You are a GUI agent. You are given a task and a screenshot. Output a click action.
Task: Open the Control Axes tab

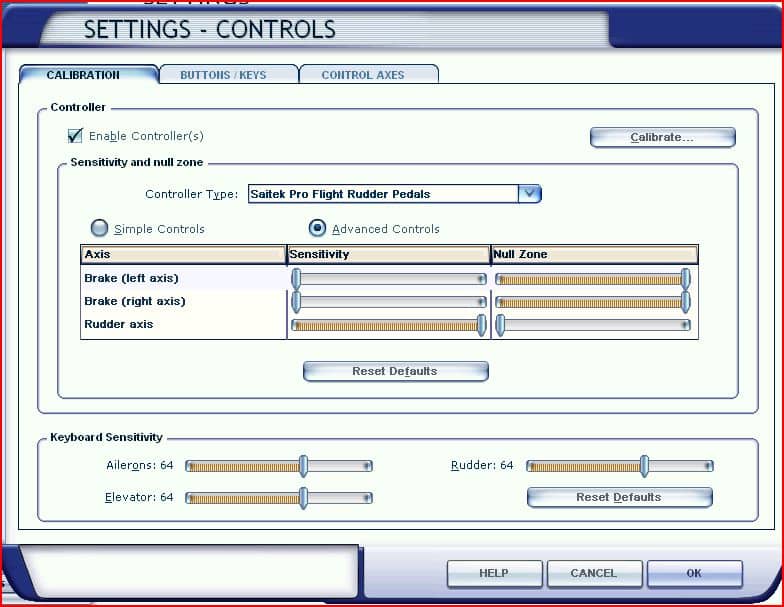(x=363, y=75)
